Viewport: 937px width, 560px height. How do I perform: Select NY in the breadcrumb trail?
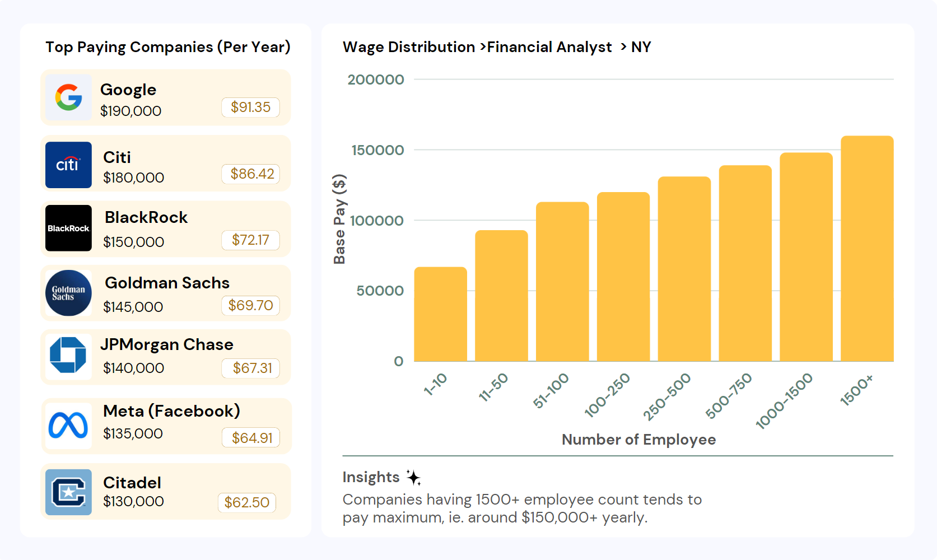click(x=641, y=47)
